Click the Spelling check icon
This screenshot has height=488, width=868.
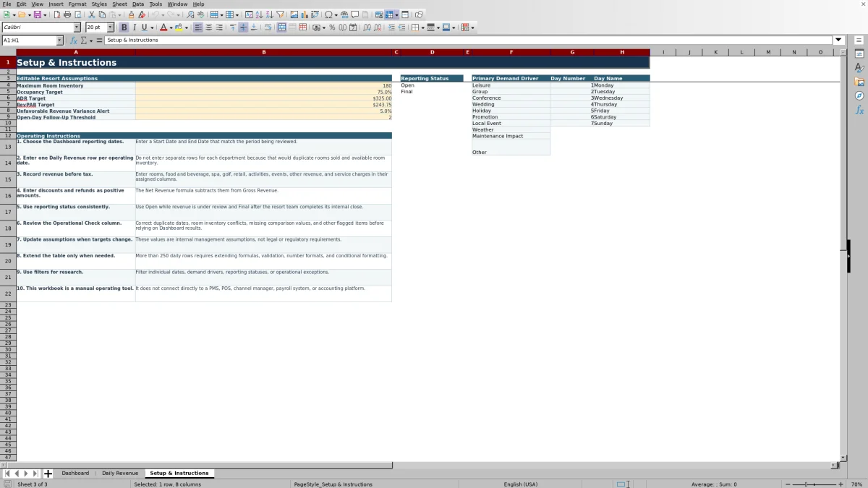(200, 14)
